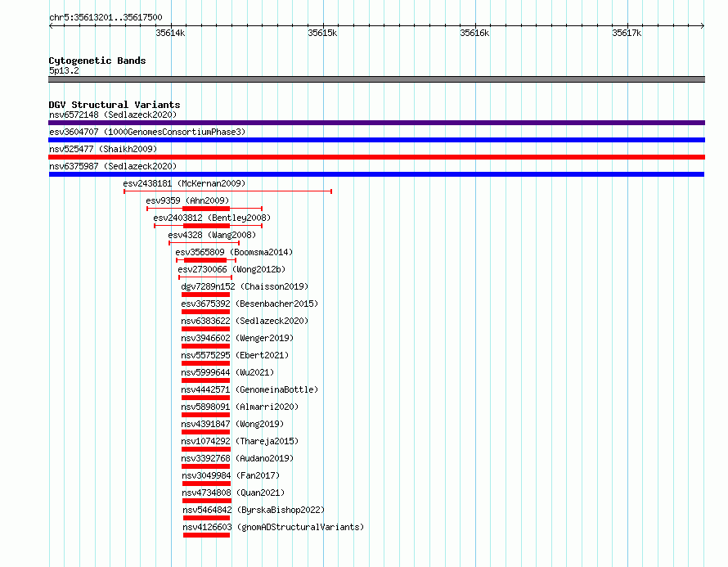Open the esv9359 (Ahn2009) variant label
728x567 pixels.
pos(187,200)
